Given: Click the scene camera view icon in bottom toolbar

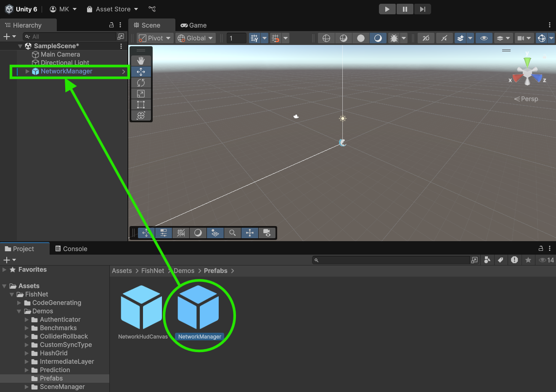Looking at the screenshot, I should point(267,233).
